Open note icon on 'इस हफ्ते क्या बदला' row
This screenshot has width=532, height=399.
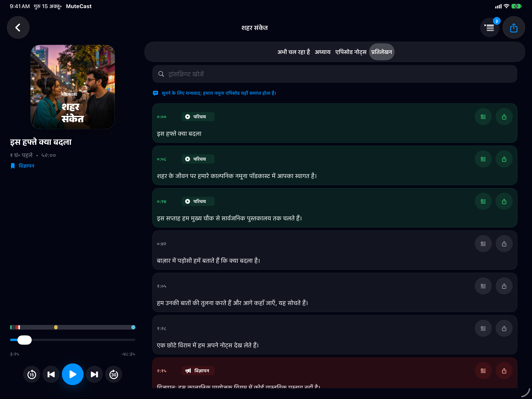click(x=483, y=117)
